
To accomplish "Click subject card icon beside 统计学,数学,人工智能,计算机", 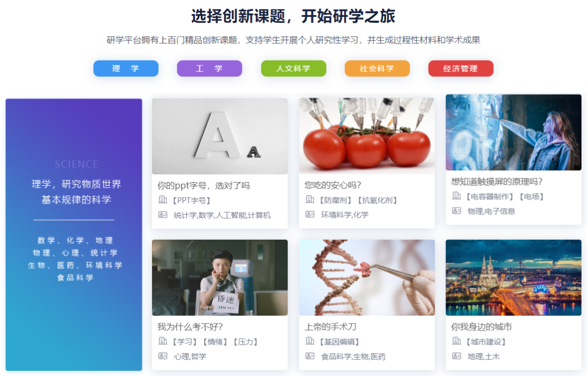I will click(163, 215).
